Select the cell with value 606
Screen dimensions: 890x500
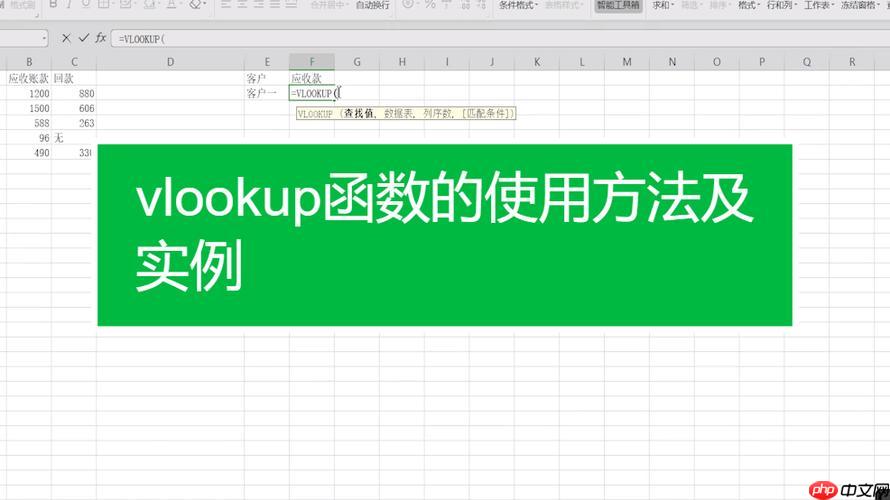[x=74, y=108]
